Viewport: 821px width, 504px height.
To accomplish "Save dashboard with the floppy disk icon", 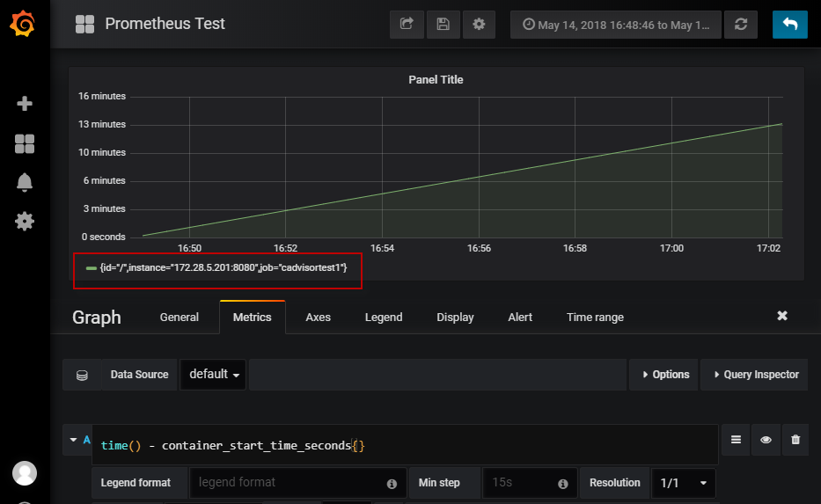I will coord(443,24).
